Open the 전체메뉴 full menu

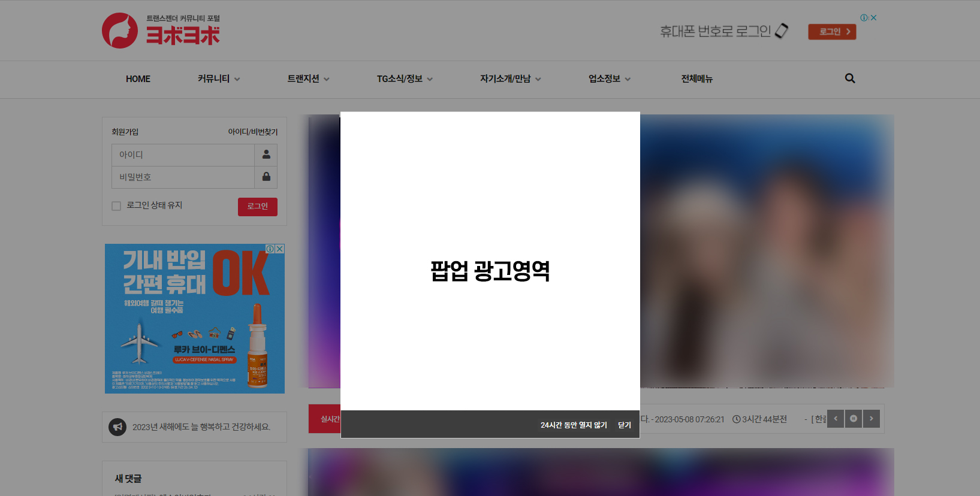coord(697,79)
